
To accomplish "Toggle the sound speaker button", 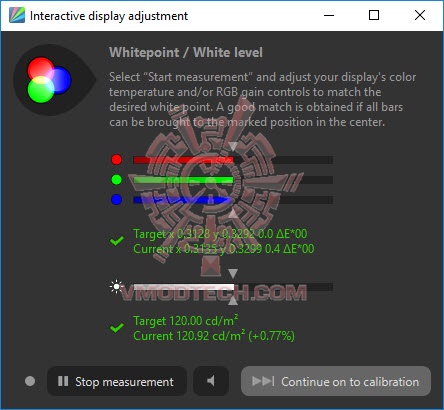I will coord(211,381).
